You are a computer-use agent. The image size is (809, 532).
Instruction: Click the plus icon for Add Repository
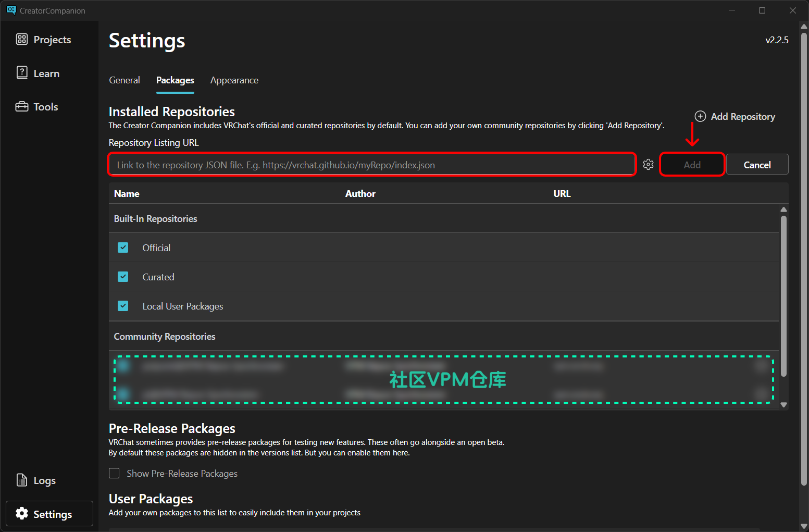pyautogui.click(x=701, y=116)
